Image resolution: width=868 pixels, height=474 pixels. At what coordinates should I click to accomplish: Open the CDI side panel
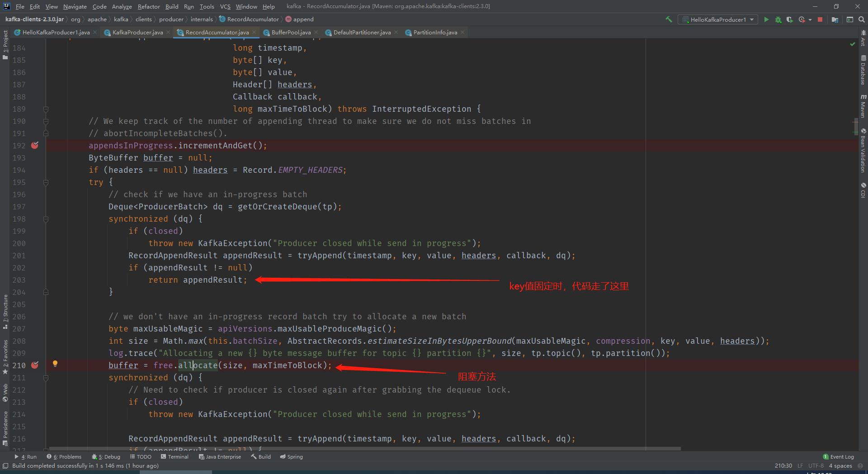[x=863, y=190]
